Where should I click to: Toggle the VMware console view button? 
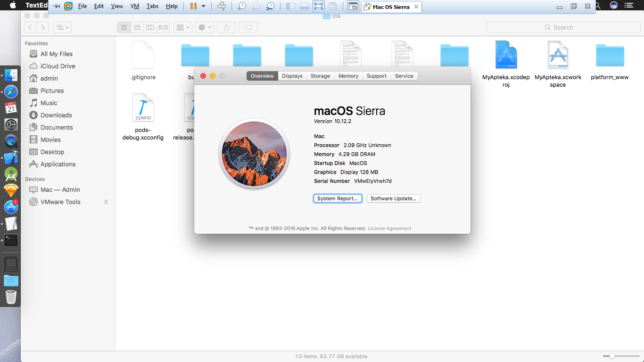[352, 6]
